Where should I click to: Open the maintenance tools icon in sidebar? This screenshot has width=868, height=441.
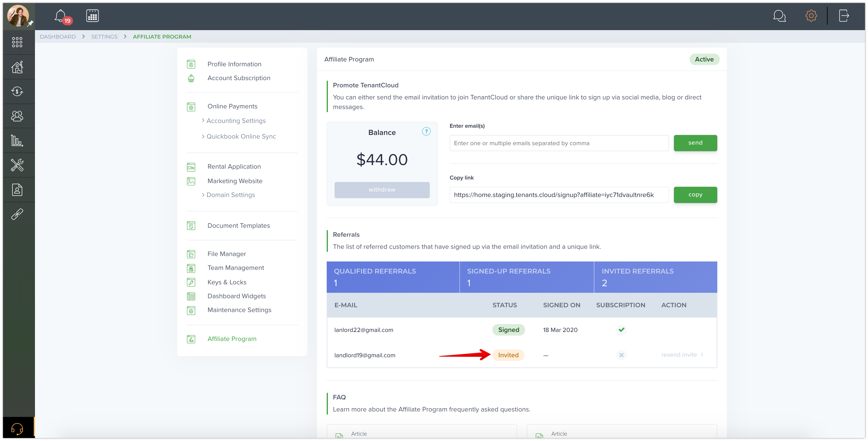tap(17, 165)
